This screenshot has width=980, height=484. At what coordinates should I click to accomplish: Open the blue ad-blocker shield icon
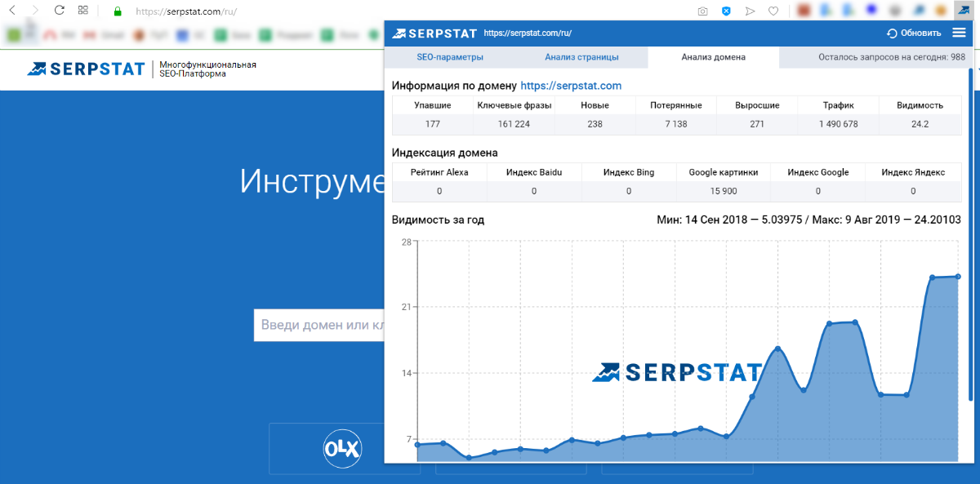click(726, 11)
